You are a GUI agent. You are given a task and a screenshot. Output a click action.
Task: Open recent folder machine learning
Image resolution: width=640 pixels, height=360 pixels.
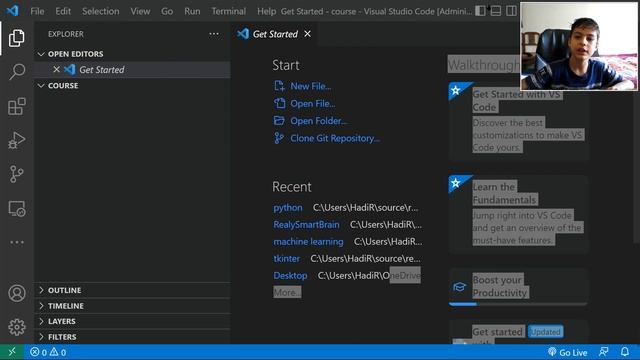click(308, 242)
